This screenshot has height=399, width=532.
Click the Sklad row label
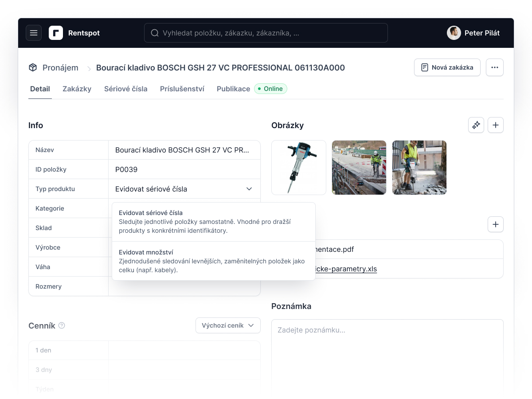[44, 228]
